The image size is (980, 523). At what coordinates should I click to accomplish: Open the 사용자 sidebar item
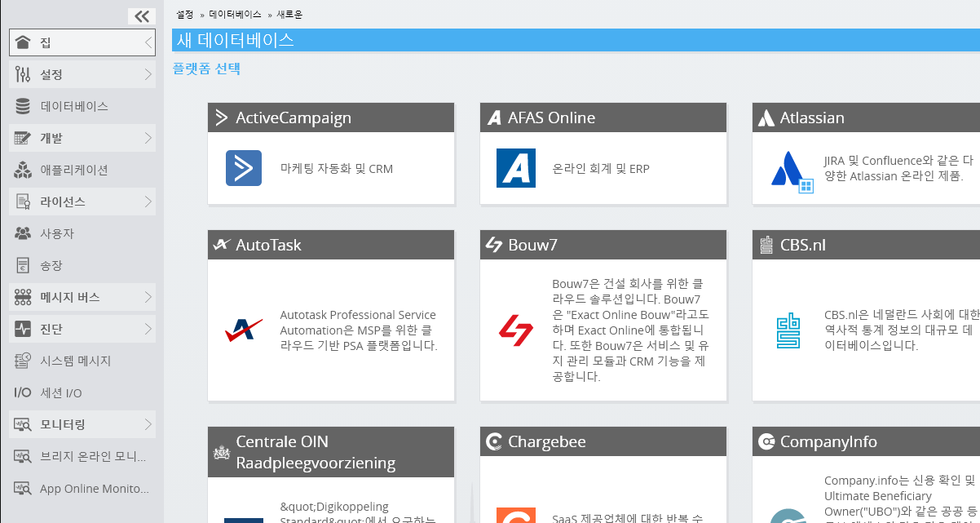(82, 233)
